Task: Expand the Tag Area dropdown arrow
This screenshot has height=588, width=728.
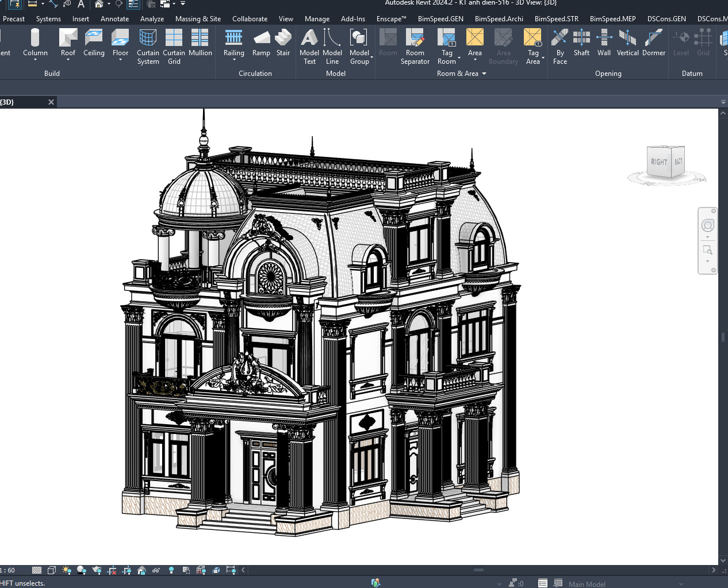Action: click(x=543, y=57)
